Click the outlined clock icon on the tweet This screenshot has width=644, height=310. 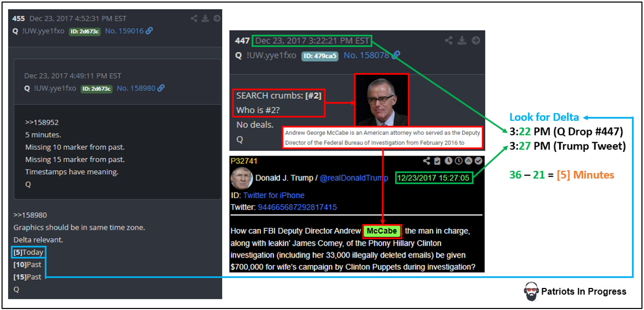point(459,161)
